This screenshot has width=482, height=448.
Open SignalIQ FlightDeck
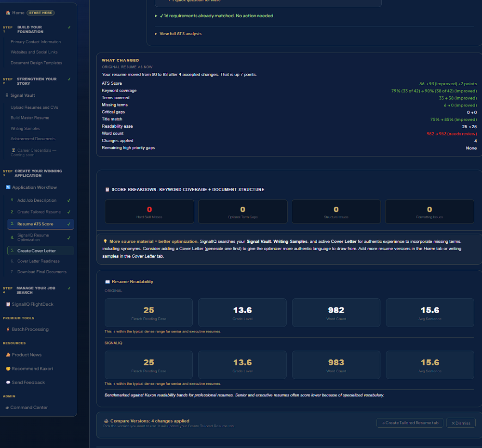pyautogui.click(x=33, y=304)
